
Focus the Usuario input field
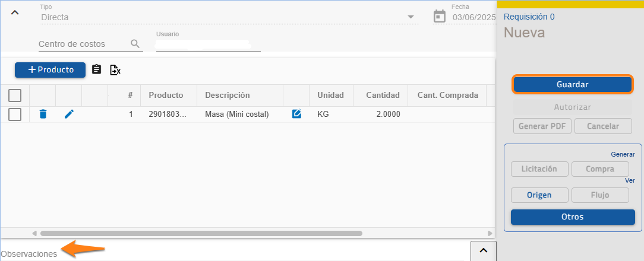208,45
